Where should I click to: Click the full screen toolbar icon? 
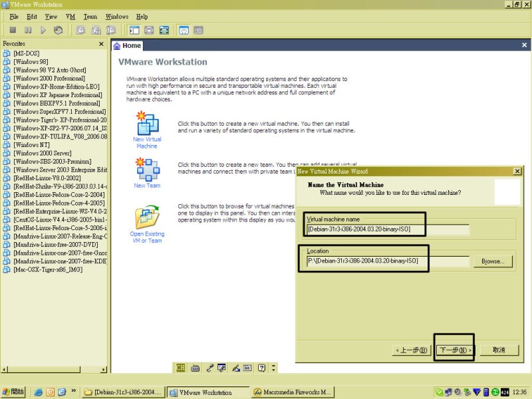point(164,30)
